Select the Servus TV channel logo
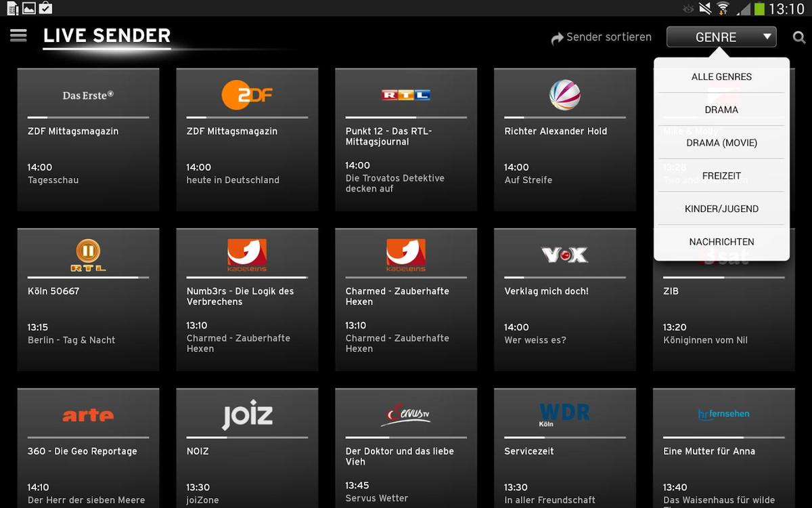The height and width of the screenshot is (508, 812). pos(406,415)
